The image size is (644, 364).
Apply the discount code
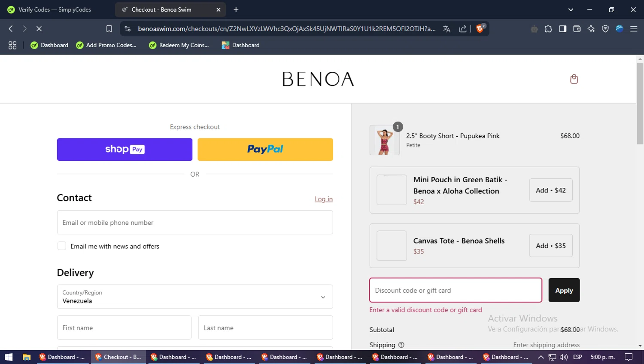click(564, 290)
